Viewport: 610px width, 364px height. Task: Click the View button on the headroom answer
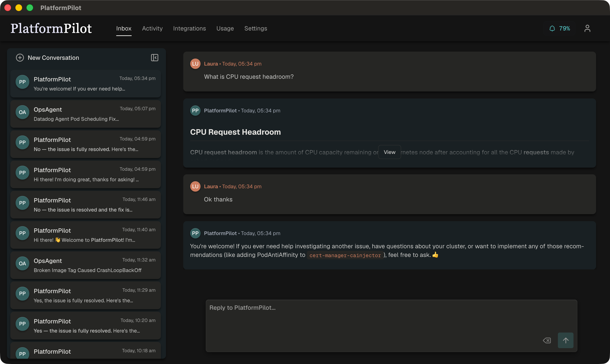pos(389,152)
